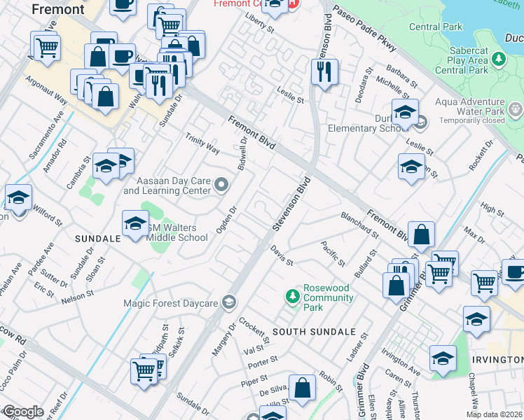Viewport: 524px width, 420px height.
Task: Select the school marker above Irvington label
Action: [476, 320]
